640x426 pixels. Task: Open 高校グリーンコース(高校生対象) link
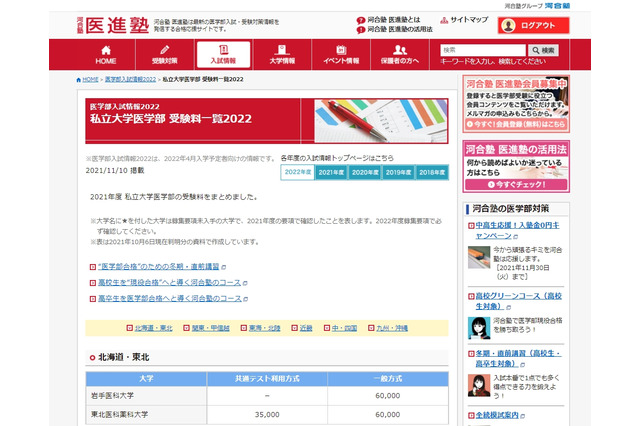(x=518, y=301)
